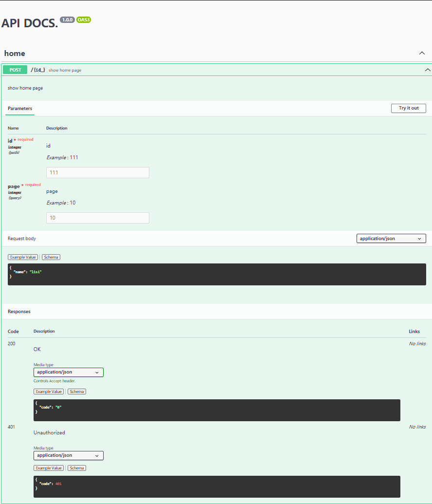The image size is (432, 504).
Task: Click the id example input containing 111
Action: [97, 172]
